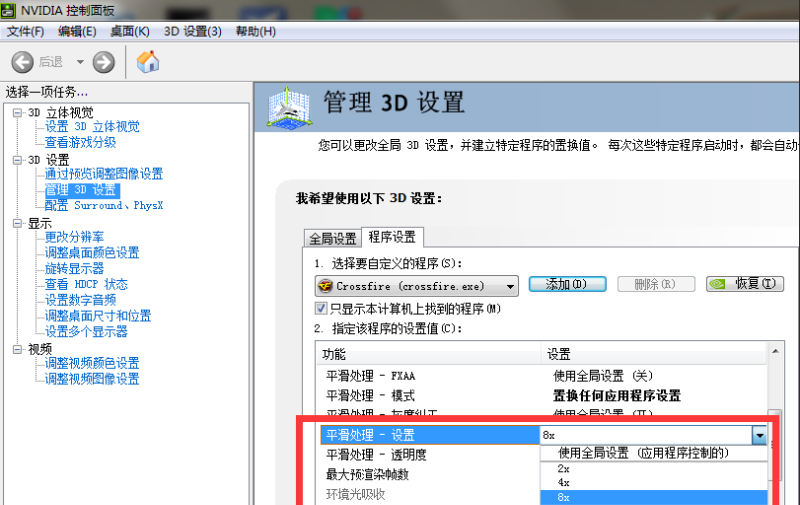Open 查看 HDCP 状态 link
The image size is (800, 505).
[x=86, y=285]
